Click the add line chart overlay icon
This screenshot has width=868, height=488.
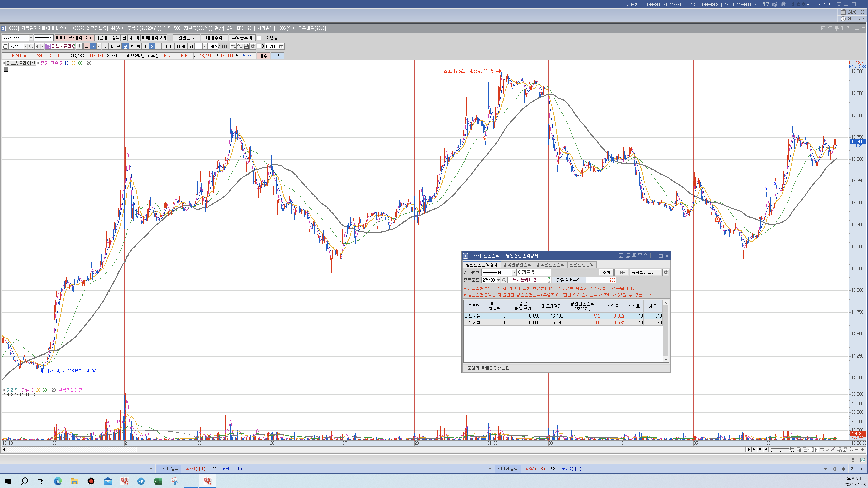240,46
